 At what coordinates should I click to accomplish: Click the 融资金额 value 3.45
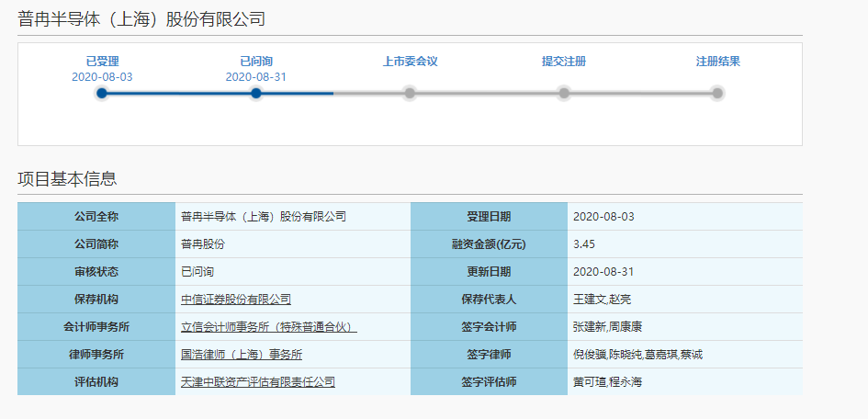[x=585, y=244]
